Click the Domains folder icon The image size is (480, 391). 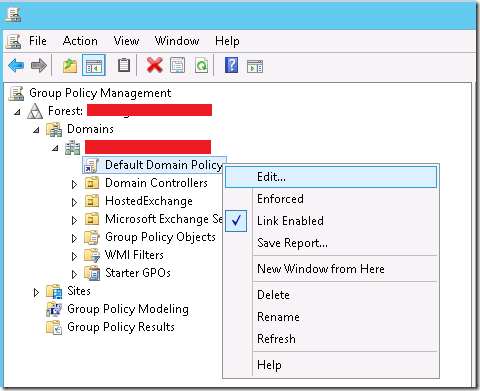coord(54,129)
